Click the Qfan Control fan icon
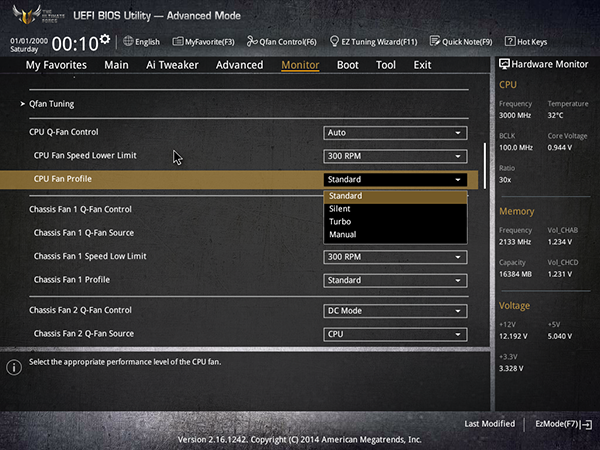This screenshot has height=450, width=600. click(x=252, y=41)
